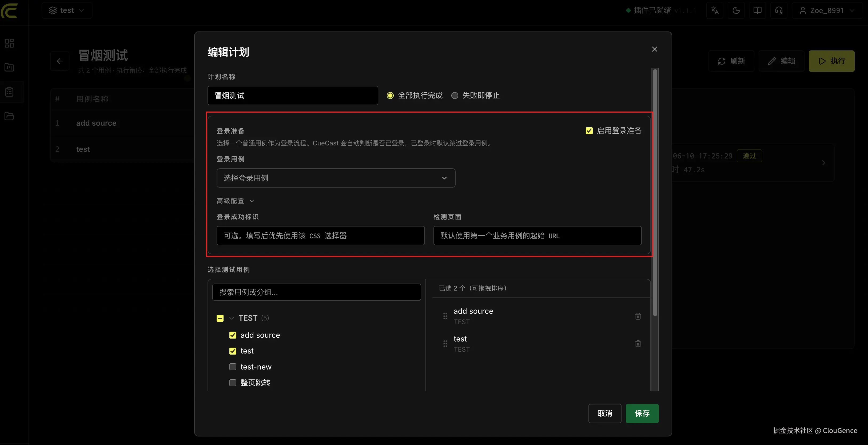
Task: Collapse 高级配置 section
Action: coord(235,201)
